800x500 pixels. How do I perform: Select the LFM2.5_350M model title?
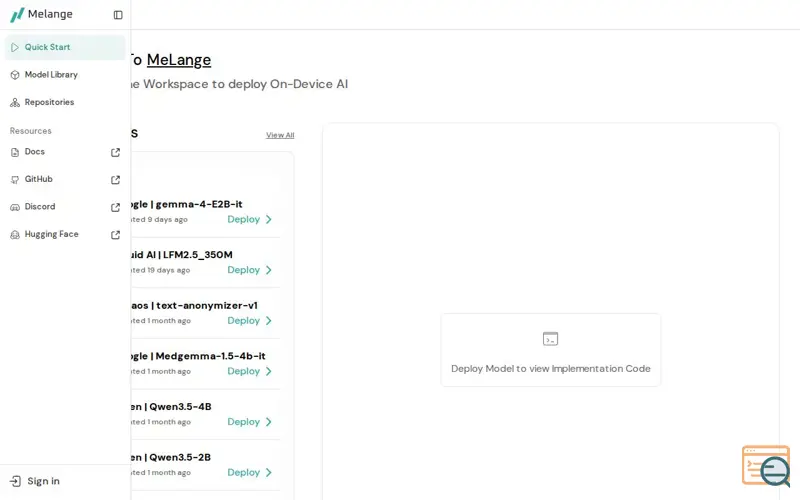pos(182,255)
